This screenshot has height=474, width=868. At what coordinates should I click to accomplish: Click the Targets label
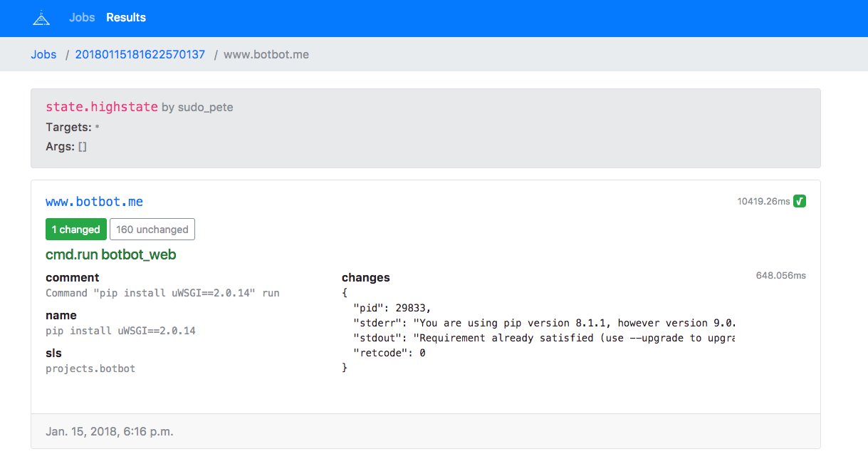point(68,127)
